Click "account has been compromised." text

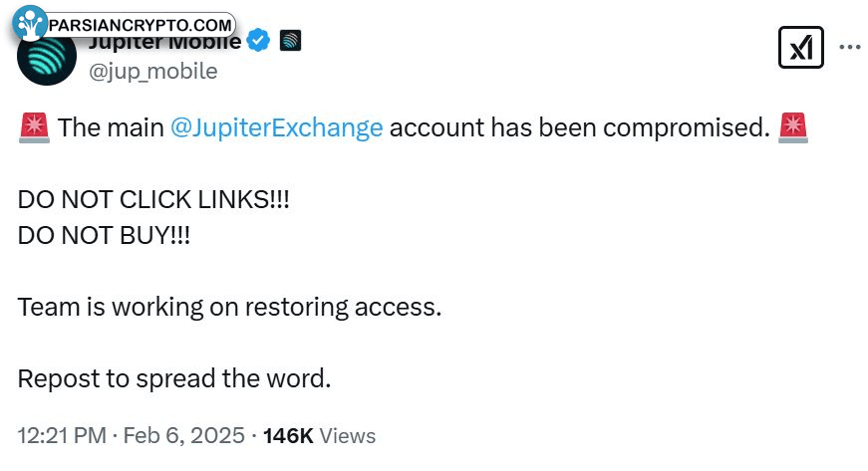coord(580,127)
